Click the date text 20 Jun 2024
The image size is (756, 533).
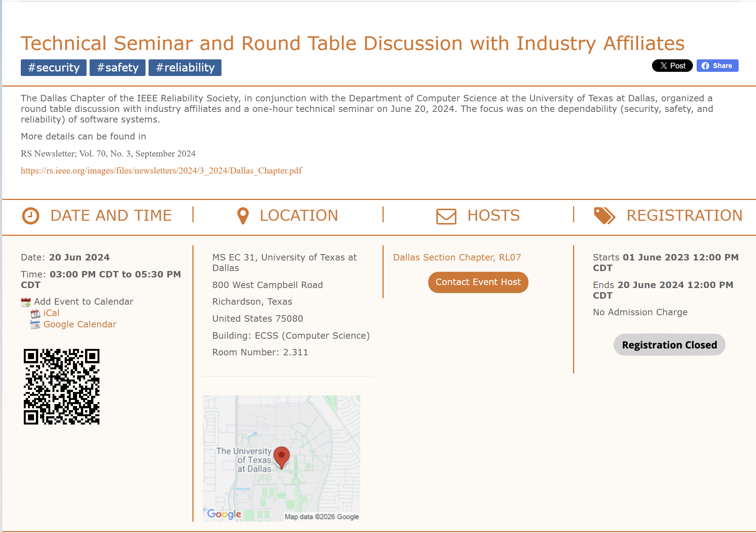(x=79, y=257)
